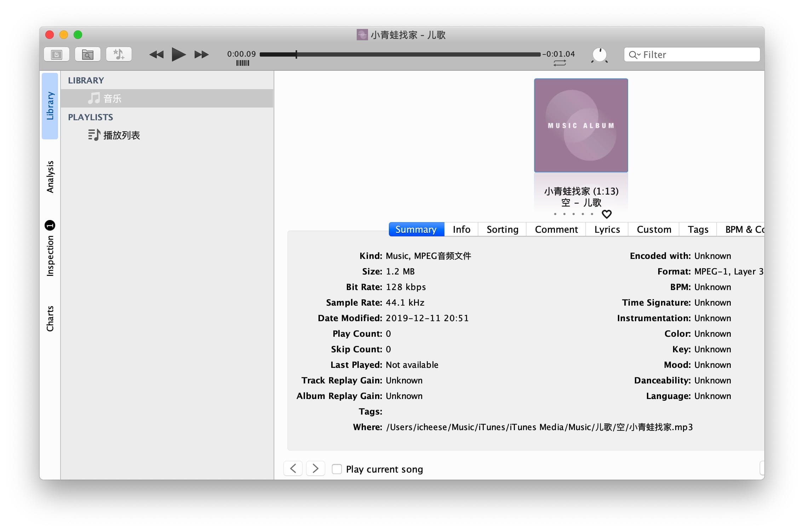
Task: Click the rewind button
Action: click(156, 54)
